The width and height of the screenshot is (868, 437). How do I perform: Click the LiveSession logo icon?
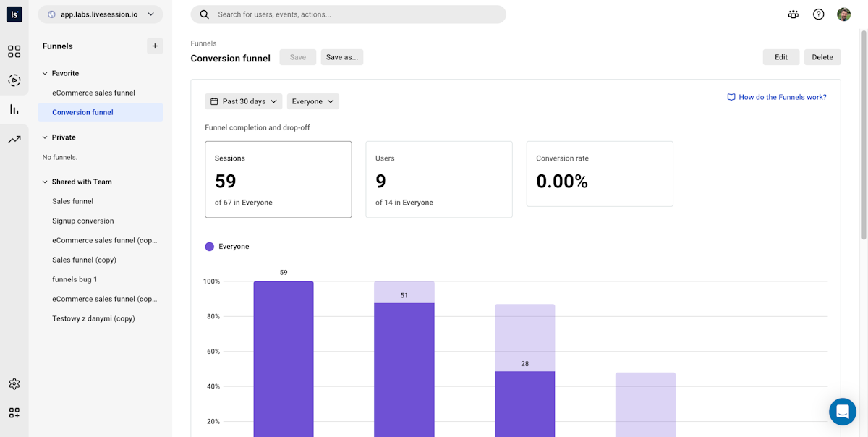[x=14, y=14]
